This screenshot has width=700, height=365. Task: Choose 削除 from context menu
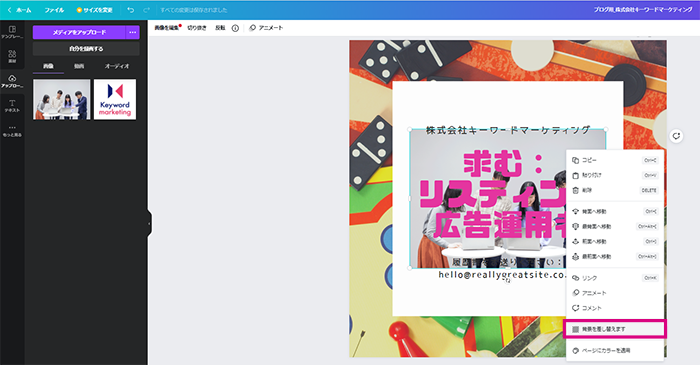click(615, 190)
